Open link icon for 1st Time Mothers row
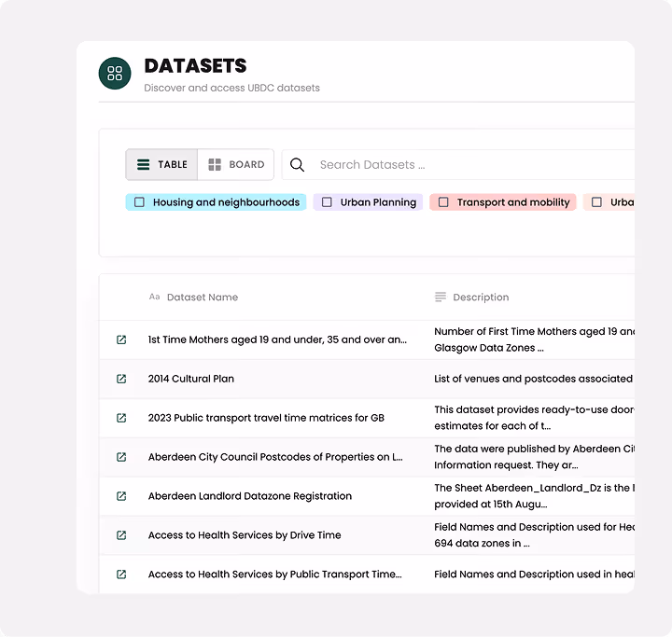 tap(121, 339)
